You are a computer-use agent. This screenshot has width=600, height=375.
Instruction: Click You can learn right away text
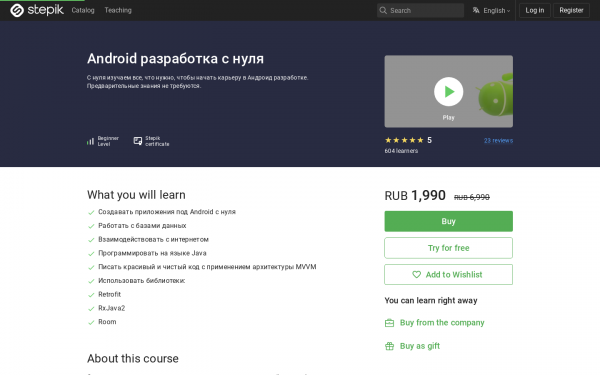[431, 300]
